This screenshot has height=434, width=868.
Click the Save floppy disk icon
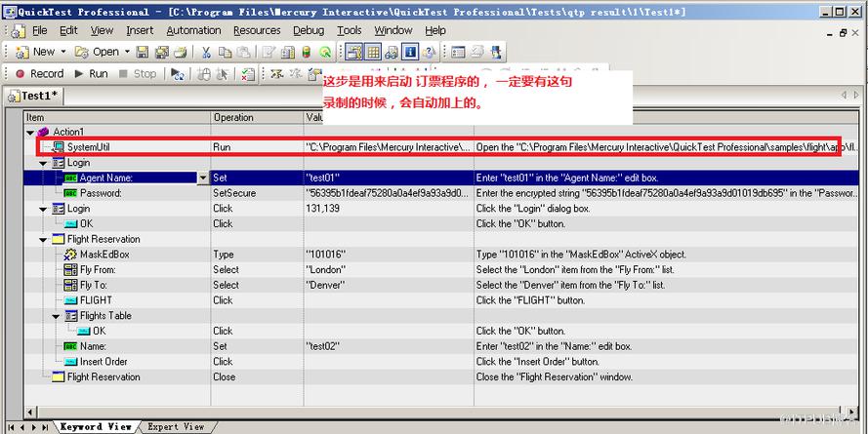[143, 52]
